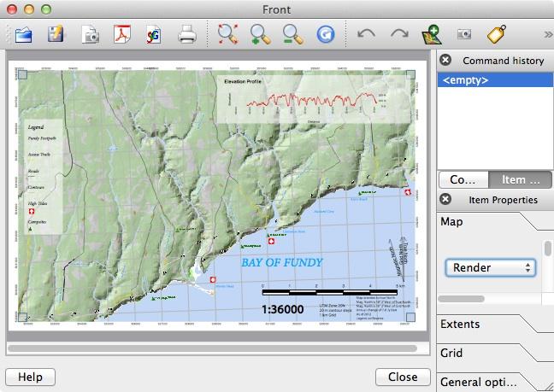
Task: Export composition as PDF
Action: pyautogui.click(x=122, y=35)
